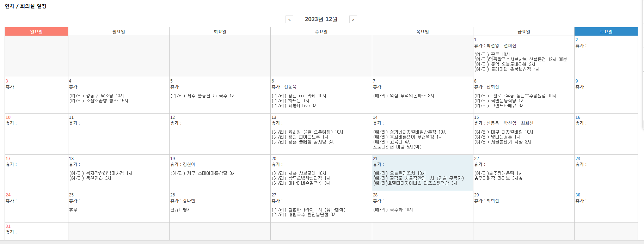Open the 핀트 10시 entry on the 1st
Screen dimensions: 644x244
(492, 54)
